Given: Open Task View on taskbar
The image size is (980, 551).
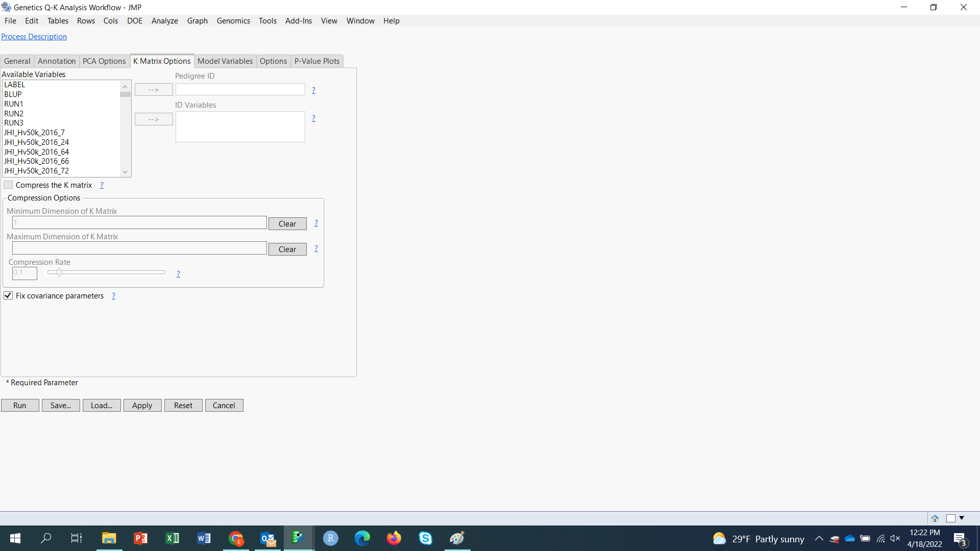Looking at the screenshot, I should (x=77, y=538).
